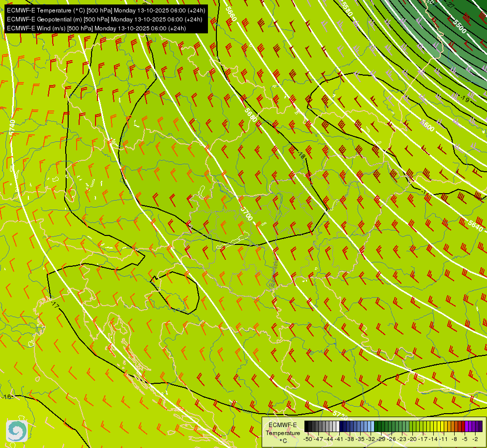Click the ECMWF-E Temperature °C legend title
Image resolution: width=487 pixels, height=448 pixels.
coord(283,433)
